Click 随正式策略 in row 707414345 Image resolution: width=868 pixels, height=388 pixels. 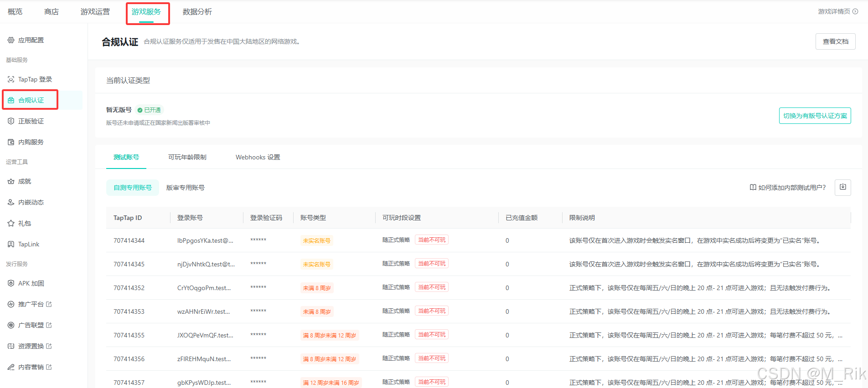396,264
